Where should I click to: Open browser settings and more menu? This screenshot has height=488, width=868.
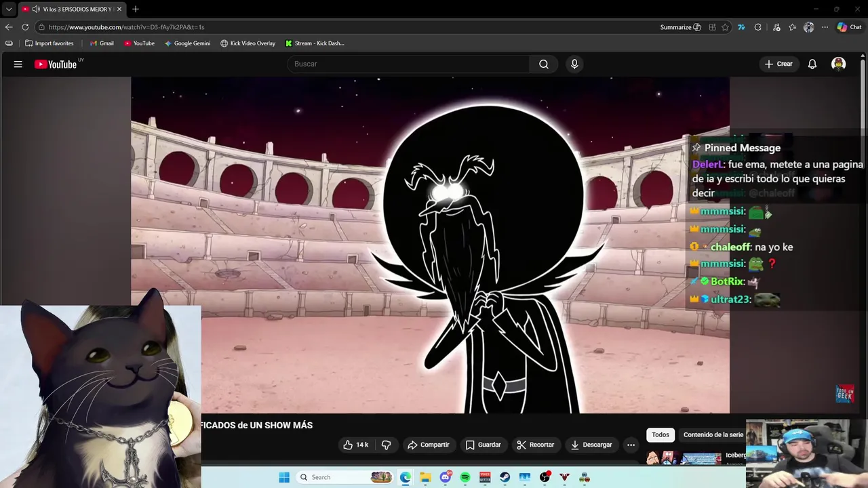coord(825,27)
